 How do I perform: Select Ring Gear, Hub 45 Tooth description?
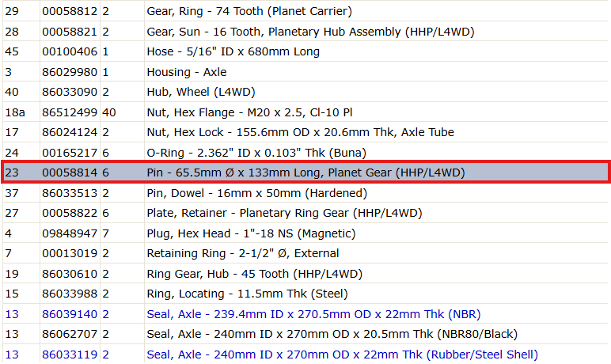[255, 274]
